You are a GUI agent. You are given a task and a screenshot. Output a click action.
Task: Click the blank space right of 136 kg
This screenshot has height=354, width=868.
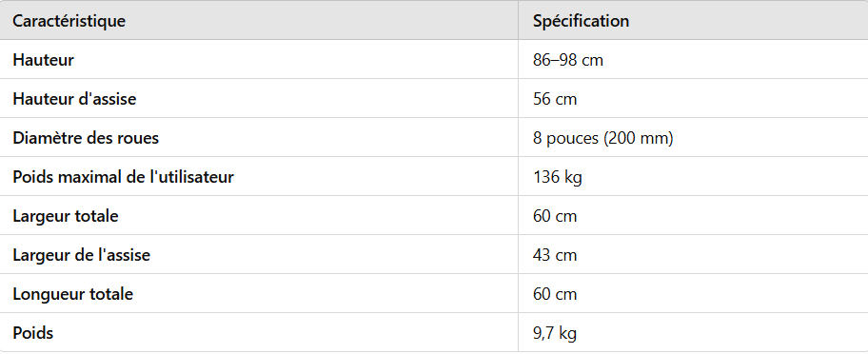pyautogui.click(x=725, y=177)
